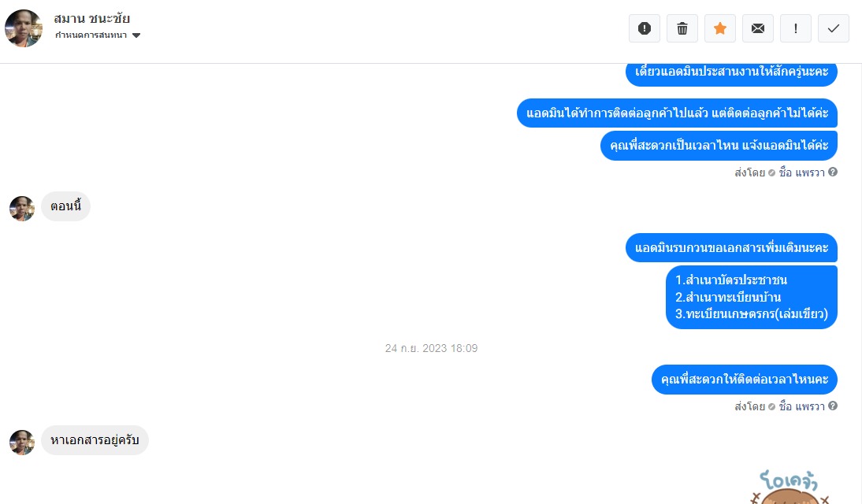Click the spam report icon in header
The image size is (862, 504).
point(645,28)
